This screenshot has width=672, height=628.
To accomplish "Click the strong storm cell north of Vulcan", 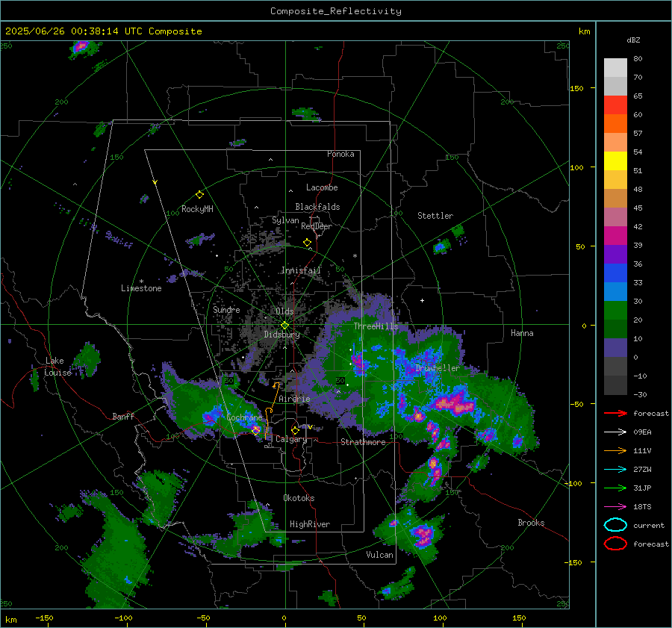I will [423, 535].
